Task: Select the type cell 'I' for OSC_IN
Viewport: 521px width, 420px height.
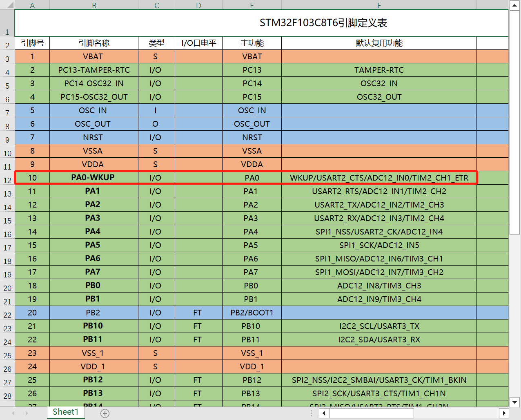Action: (x=156, y=110)
